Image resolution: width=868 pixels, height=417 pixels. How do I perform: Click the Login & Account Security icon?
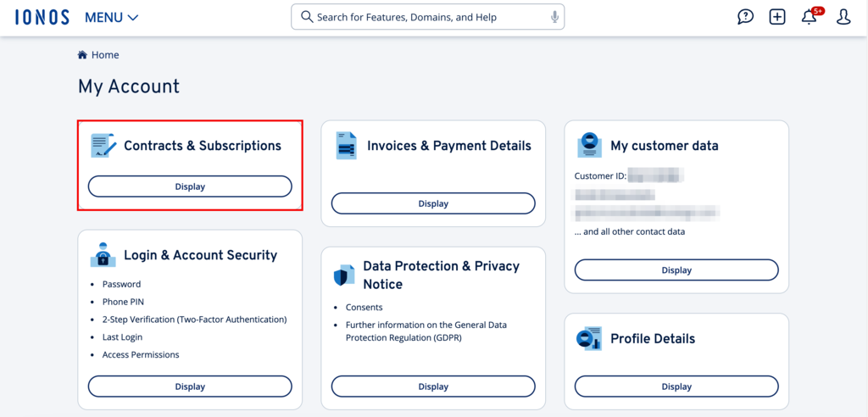pos(103,254)
